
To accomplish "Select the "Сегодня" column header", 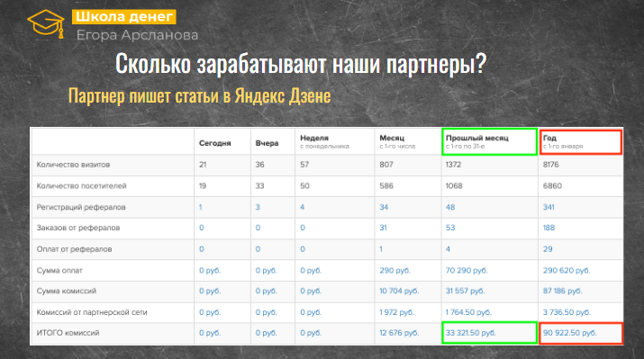I will [214, 143].
